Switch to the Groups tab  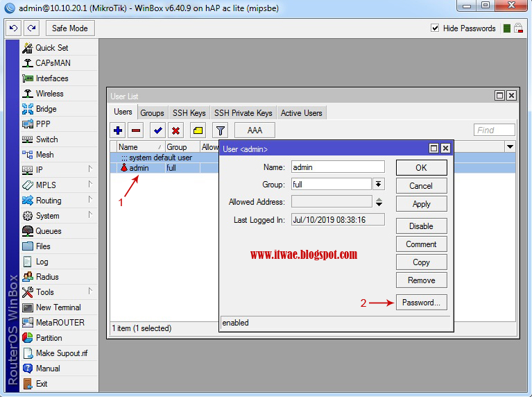click(x=152, y=112)
